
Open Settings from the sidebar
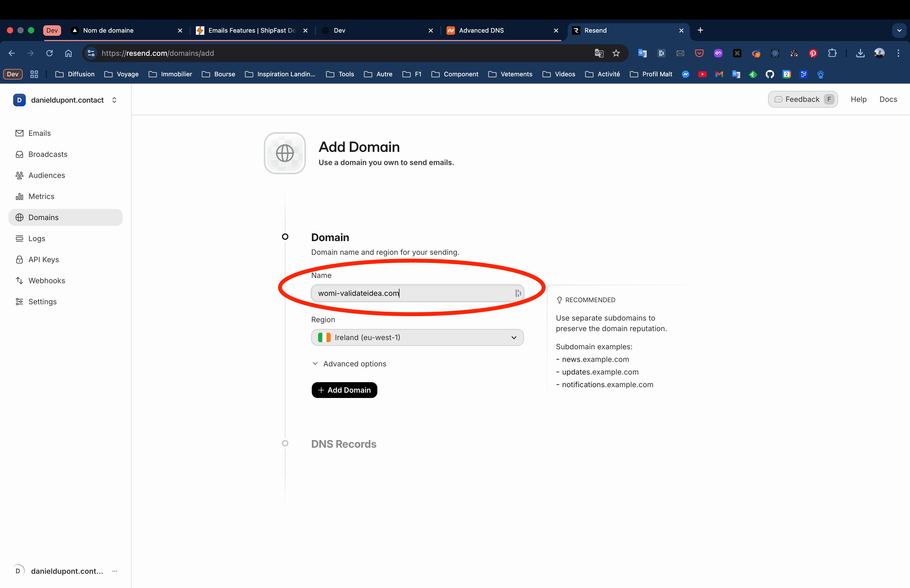(42, 302)
